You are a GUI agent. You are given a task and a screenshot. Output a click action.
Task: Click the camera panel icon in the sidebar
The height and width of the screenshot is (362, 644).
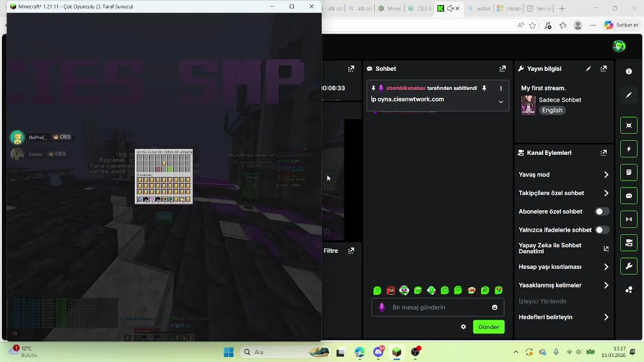[629, 243]
